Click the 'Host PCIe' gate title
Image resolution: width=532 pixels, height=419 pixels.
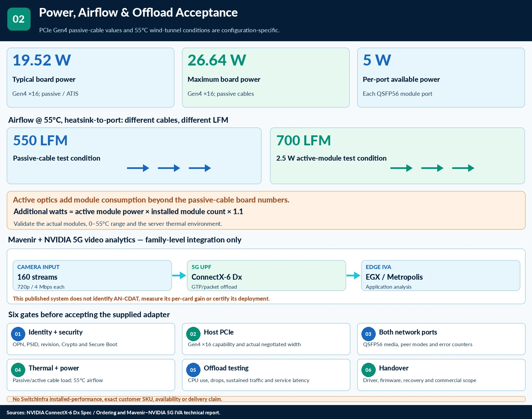(219, 332)
